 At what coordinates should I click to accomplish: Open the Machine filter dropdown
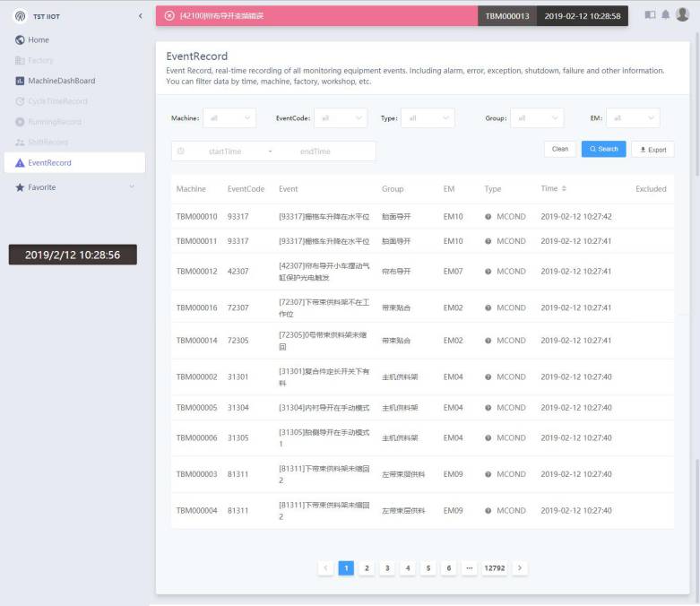point(229,118)
